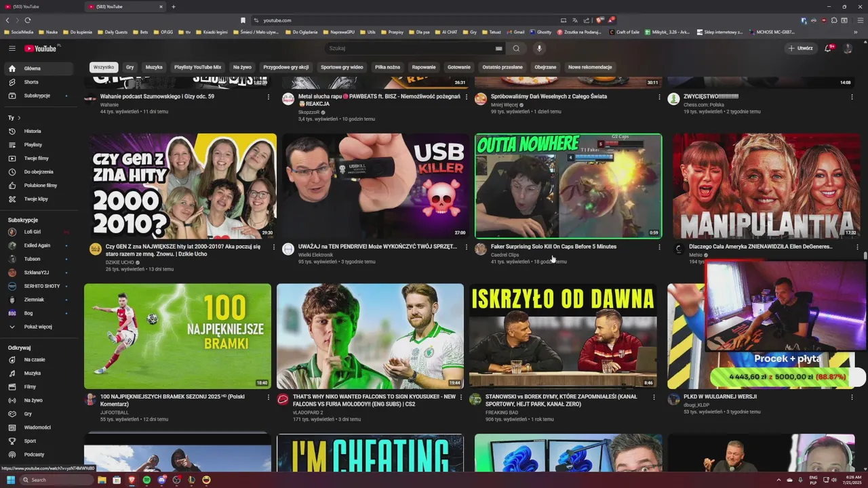The image size is (868, 488).
Task: Open Shorts in the sidebar
Action: 39,82
